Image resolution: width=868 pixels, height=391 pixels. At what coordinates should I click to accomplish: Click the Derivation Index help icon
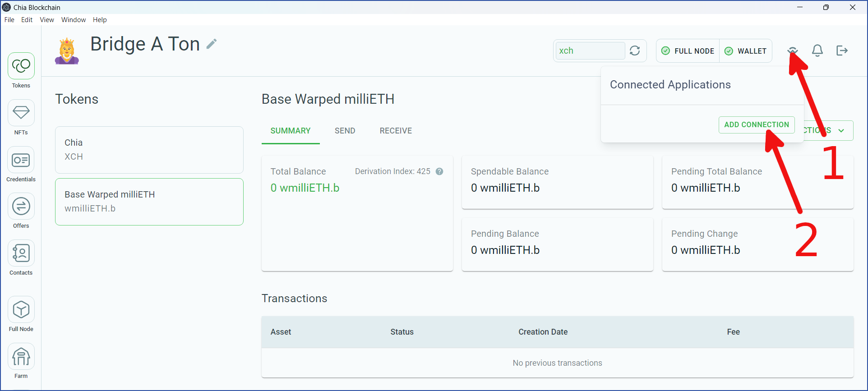coord(439,171)
